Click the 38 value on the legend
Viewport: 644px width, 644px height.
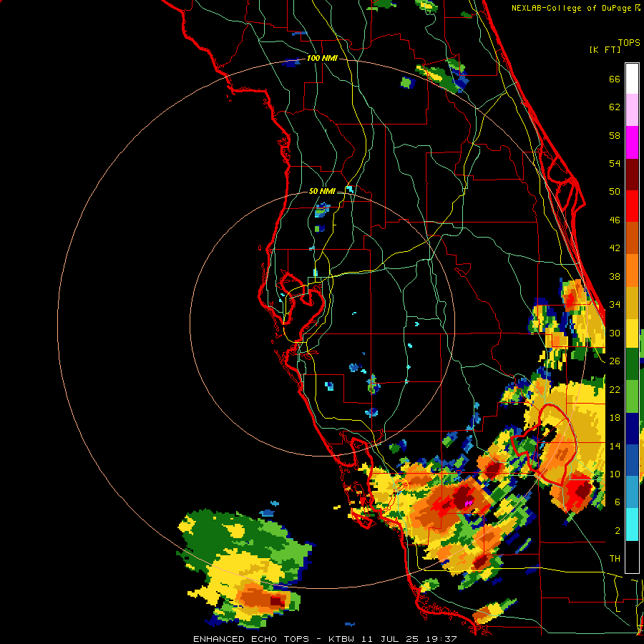(x=615, y=276)
